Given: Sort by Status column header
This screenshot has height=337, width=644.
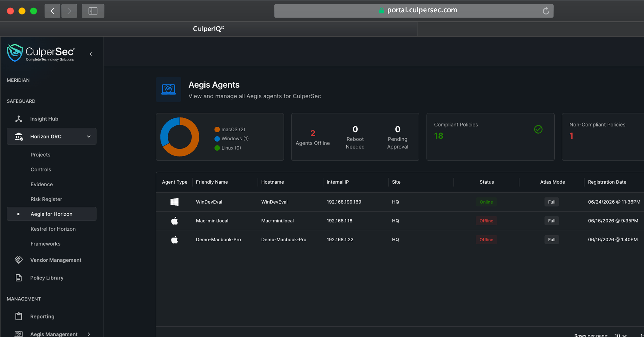Looking at the screenshot, I should tap(487, 182).
